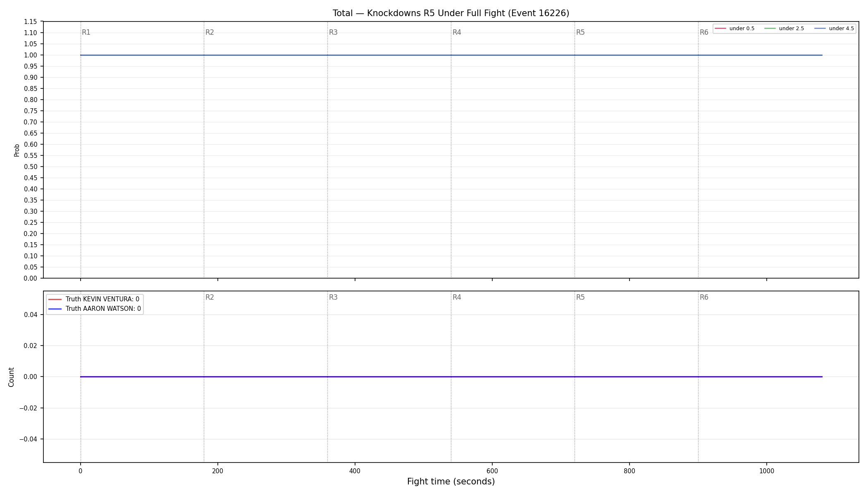Click the R3 round marker in top chart
This screenshot has width=868, height=496.
[x=333, y=32]
